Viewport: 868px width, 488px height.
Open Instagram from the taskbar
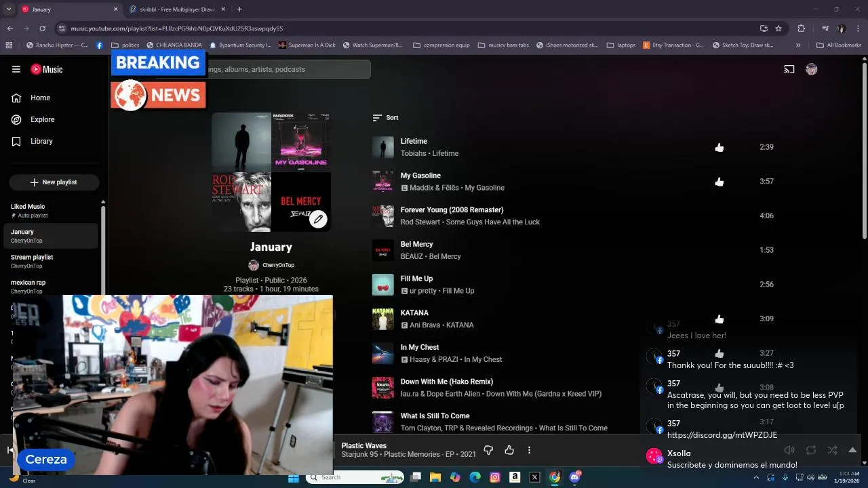(x=495, y=477)
